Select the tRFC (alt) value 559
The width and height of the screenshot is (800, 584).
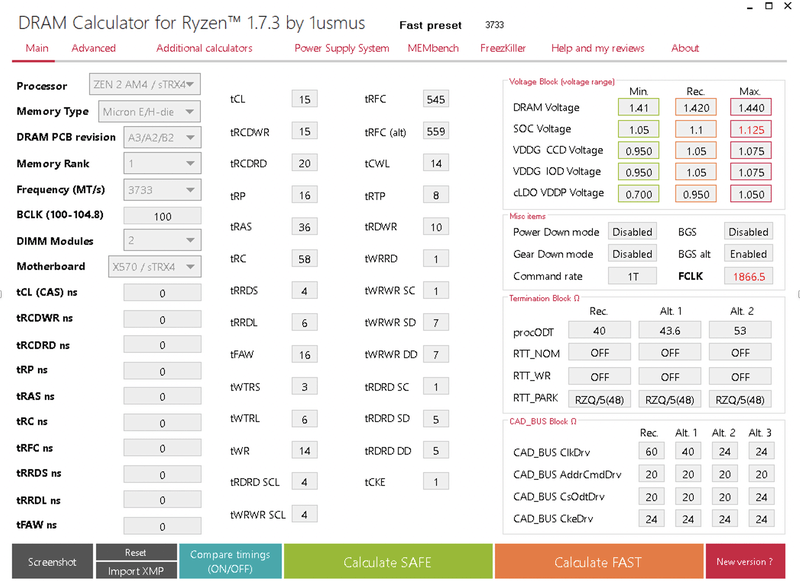pos(436,132)
